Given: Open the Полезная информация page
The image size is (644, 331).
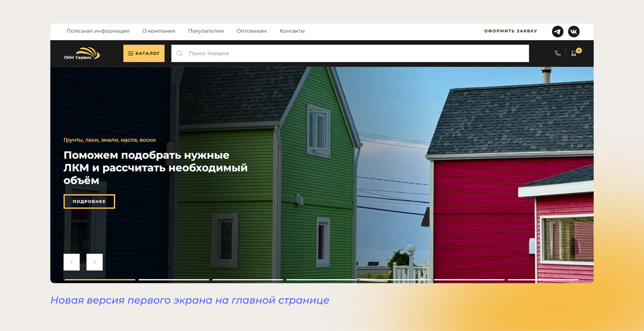Looking at the screenshot, I should coord(98,31).
